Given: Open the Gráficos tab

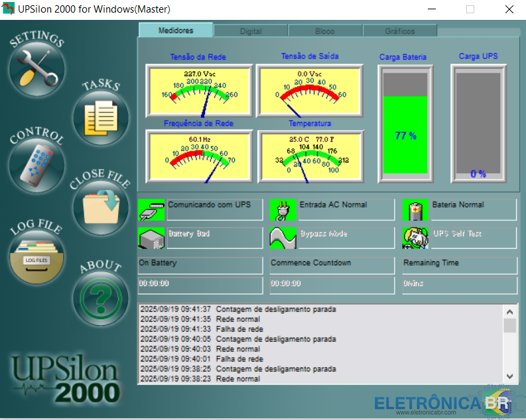Looking at the screenshot, I should pyautogui.click(x=399, y=31).
